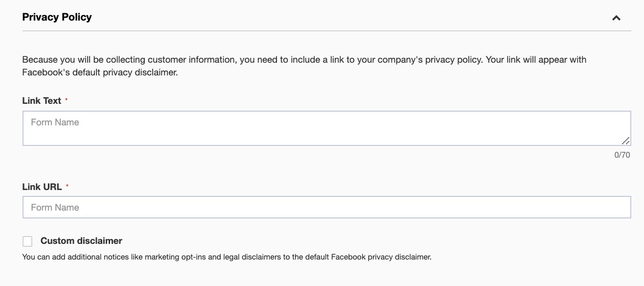Click the right end of Link URL field
The height and width of the screenshot is (286, 644).
point(621,208)
